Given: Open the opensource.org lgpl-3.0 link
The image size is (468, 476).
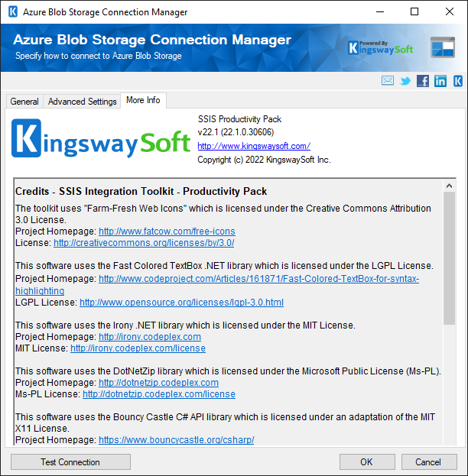Looking at the screenshot, I should [181, 303].
